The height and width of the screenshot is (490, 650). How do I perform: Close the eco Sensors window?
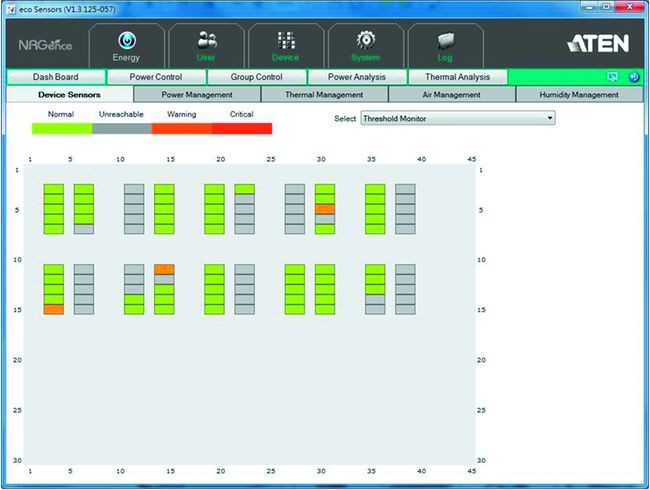coord(630,7)
